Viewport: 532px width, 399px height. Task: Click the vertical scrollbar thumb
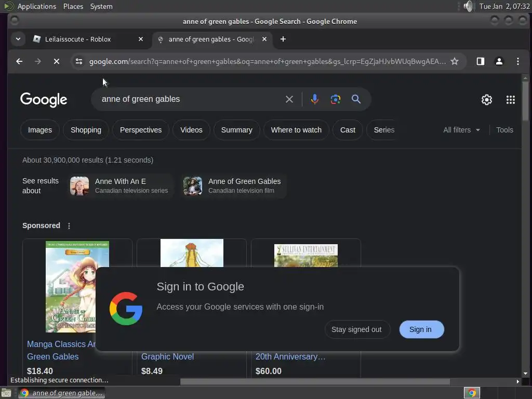click(525, 100)
